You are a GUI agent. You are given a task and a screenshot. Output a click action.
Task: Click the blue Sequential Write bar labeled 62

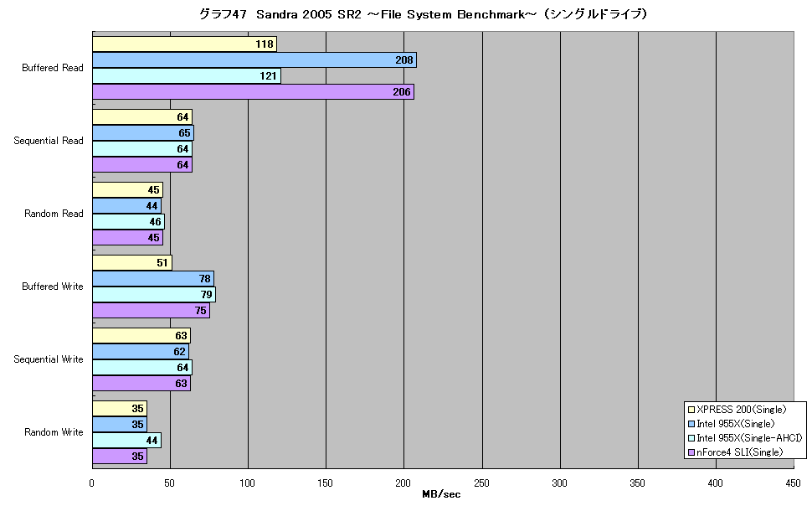pyautogui.click(x=141, y=352)
